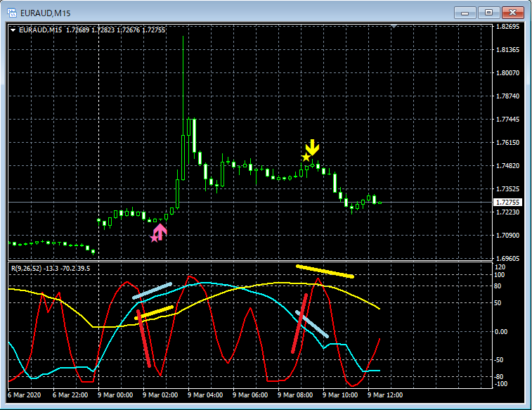
Task: Click the 1.69605 price scale label
Action: [x=507, y=258]
